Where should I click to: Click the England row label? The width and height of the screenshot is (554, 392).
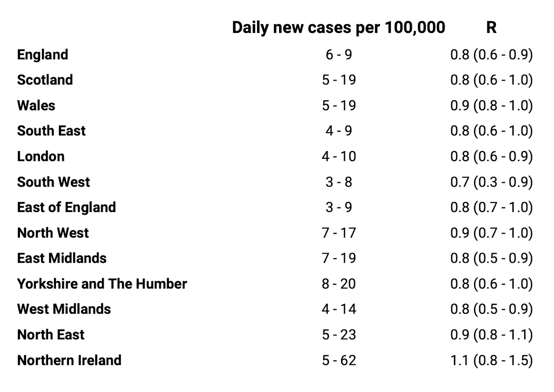(x=42, y=55)
